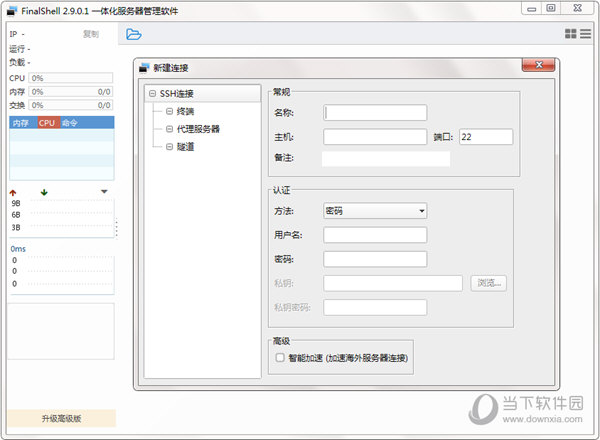Edit the 端口 field showing 22
This screenshot has height=440, width=600.
point(486,137)
